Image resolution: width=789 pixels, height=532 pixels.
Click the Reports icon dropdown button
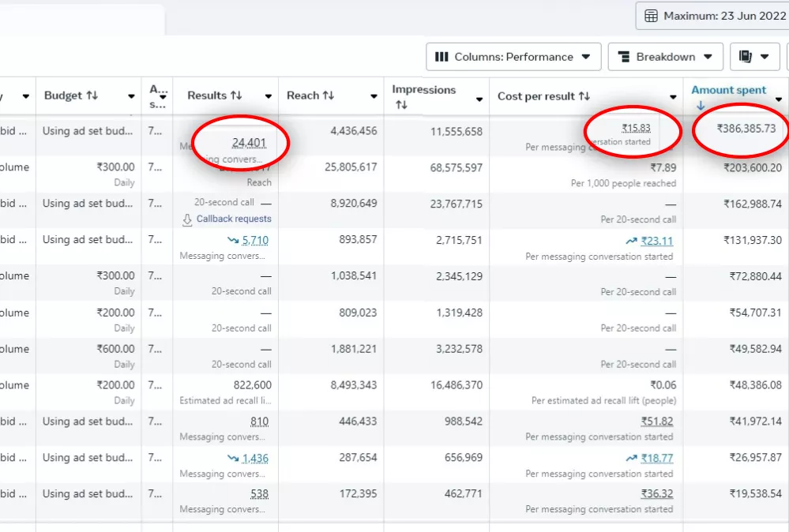point(754,57)
